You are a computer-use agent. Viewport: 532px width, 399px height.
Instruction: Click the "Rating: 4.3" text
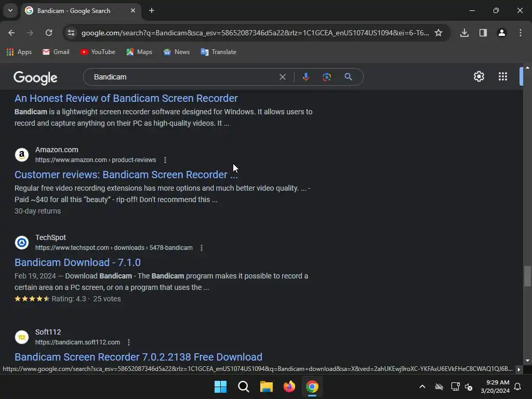coord(69,299)
